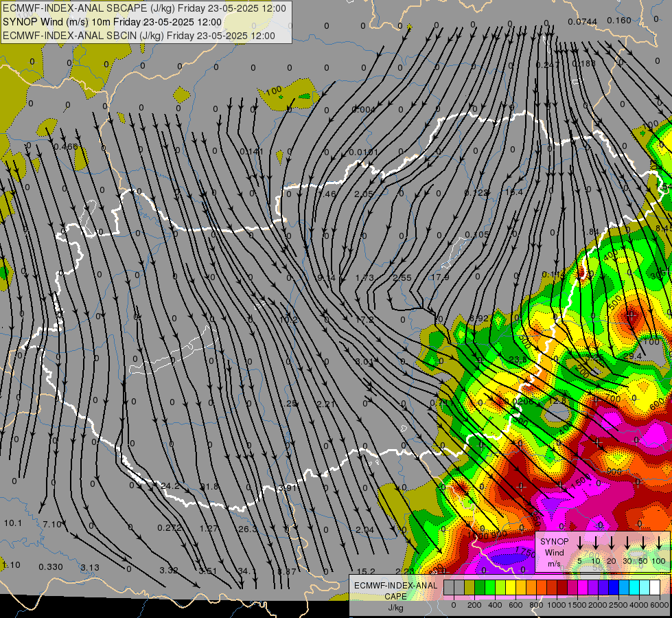
Task: Click the 400 tick label on colour scale
Action: tap(495, 605)
